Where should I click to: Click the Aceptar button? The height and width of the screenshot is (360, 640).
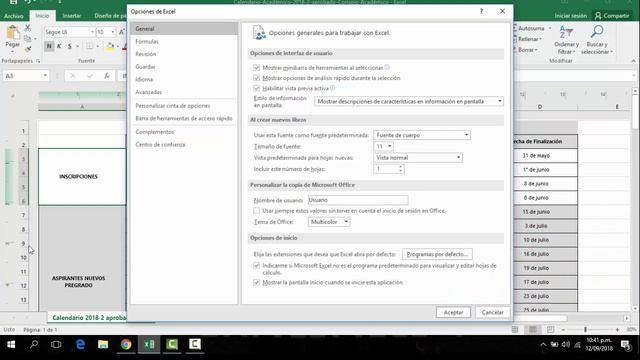pos(453,312)
